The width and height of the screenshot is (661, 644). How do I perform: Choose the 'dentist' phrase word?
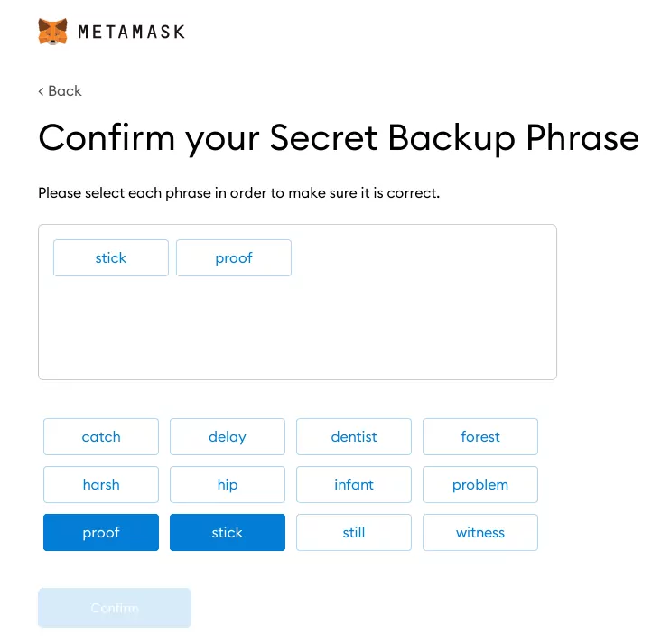point(354,437)
